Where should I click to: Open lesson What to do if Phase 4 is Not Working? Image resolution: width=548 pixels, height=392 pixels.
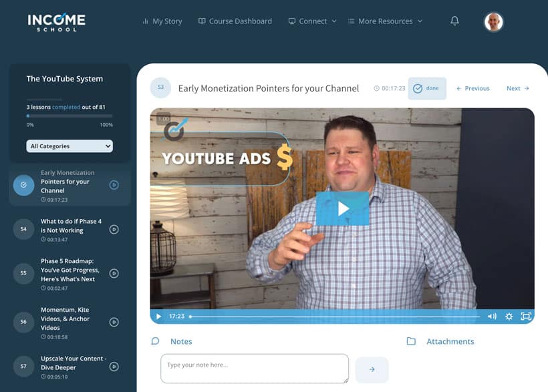[x=71, y=226]
